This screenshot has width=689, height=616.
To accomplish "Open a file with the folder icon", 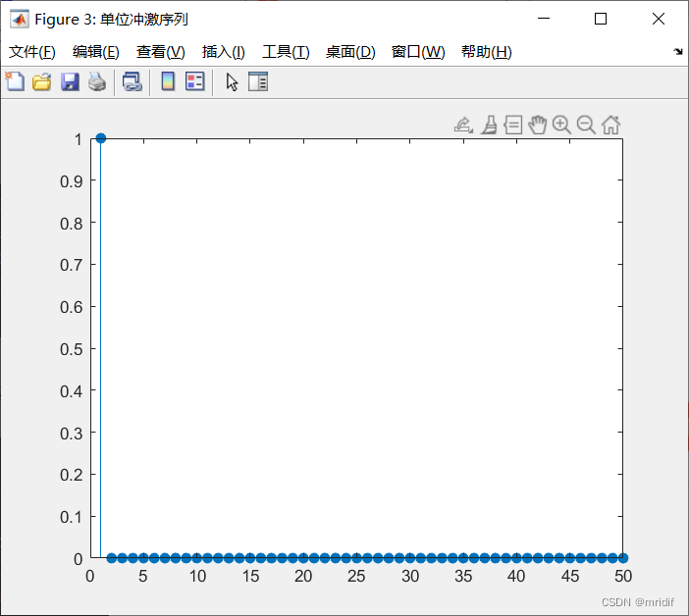I will click(42, 81).
